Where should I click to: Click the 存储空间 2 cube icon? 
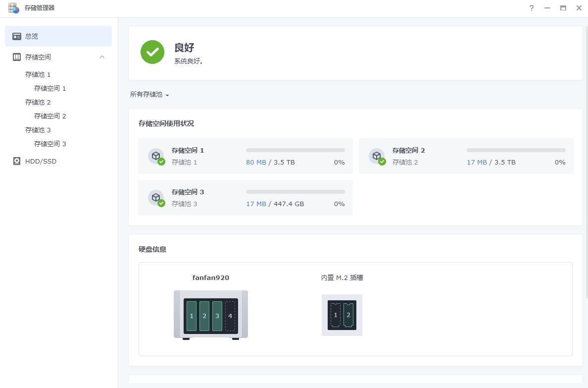click(x=377, y=155)
